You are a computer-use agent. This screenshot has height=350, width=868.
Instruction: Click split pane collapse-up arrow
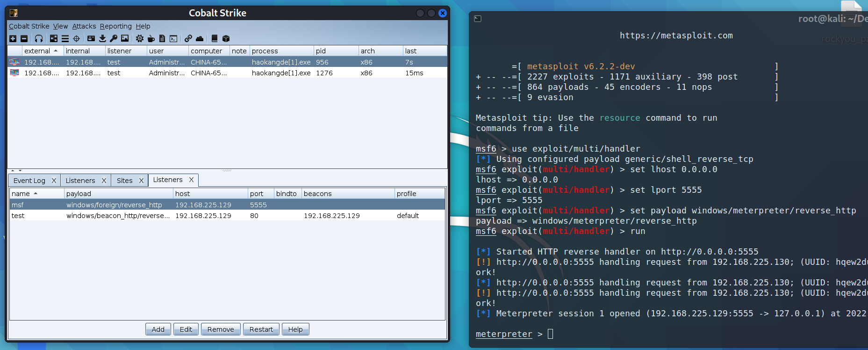point(13,171)
